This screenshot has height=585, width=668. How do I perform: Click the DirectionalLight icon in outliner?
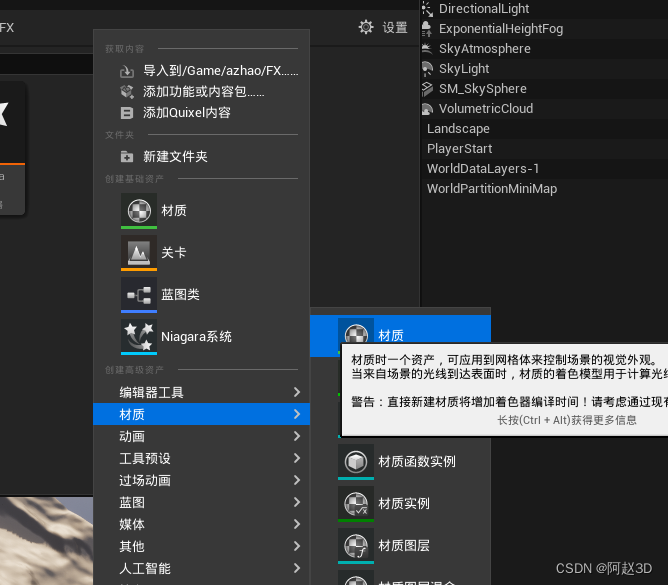coord(427,9)
